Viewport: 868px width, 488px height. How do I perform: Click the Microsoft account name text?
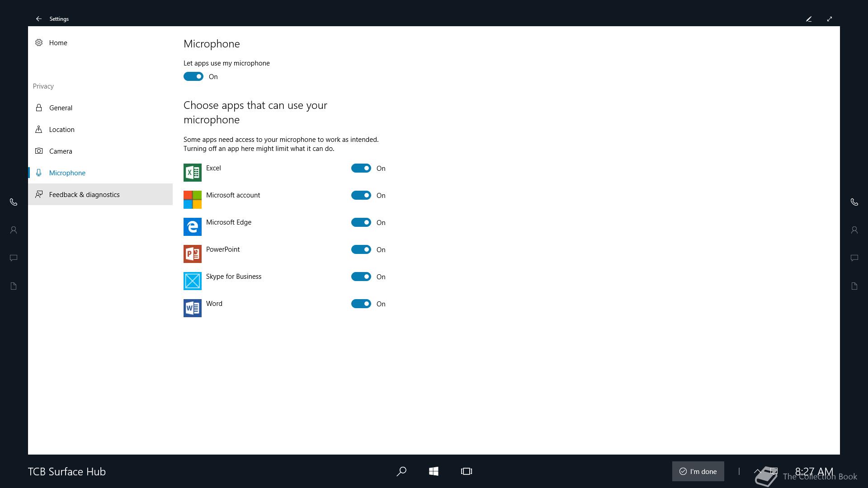pos(233,195)
